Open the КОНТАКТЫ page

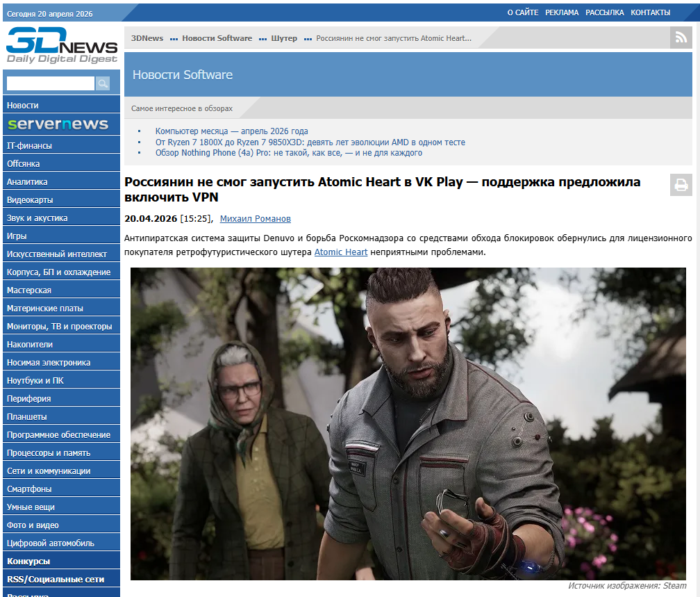pyautogui.click(x=650, y=12)
